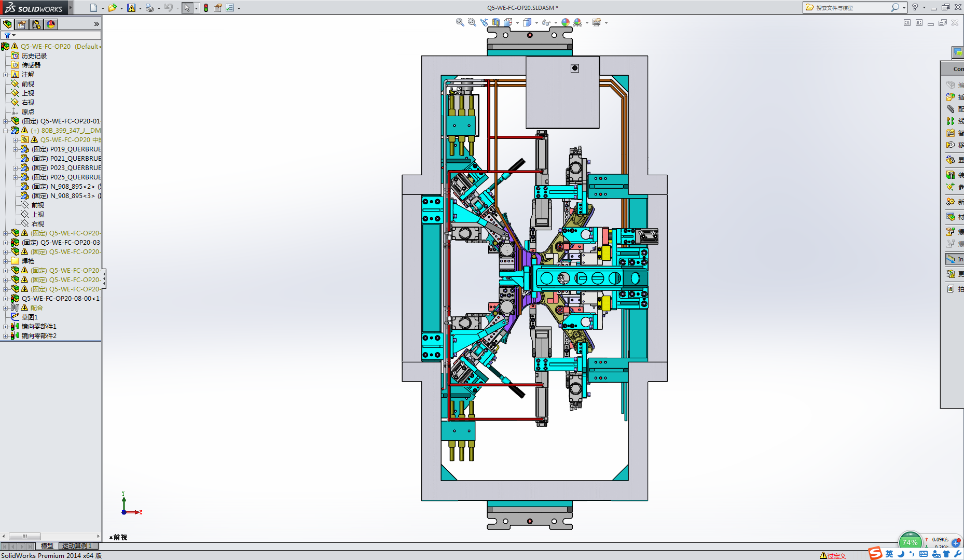Screen dimensions: 964x560
Task: Open the Save dropdown arrow
Action: pyautogui.click(x=140, y=8)
